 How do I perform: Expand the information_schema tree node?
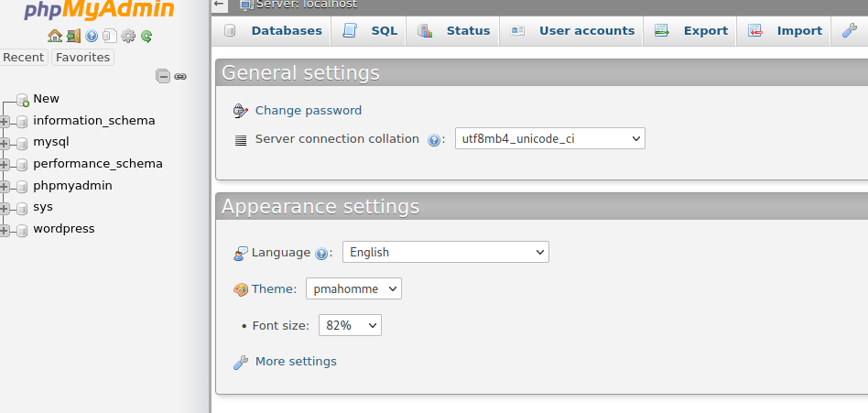4,121
